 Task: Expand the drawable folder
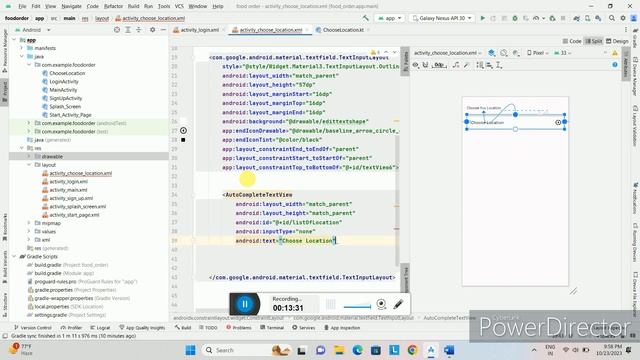click(x=29, y=157)
